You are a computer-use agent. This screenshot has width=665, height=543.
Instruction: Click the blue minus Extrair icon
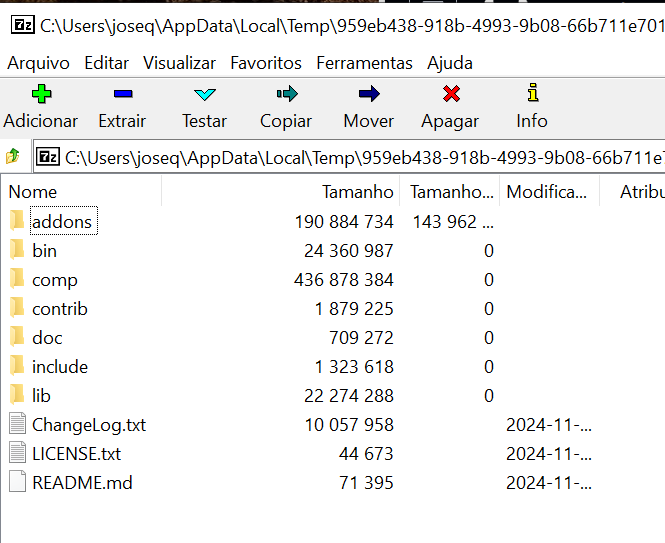pyautogui.click(x=122, y=94)
